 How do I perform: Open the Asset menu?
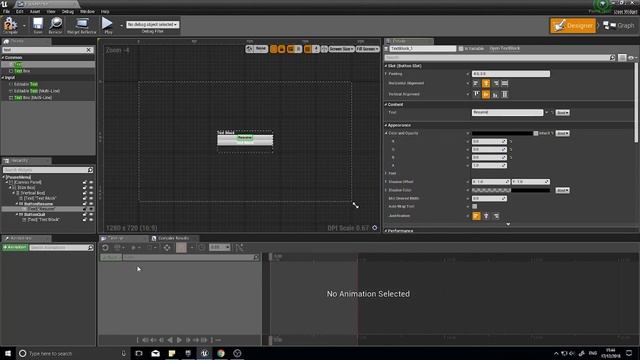coord(35,11)
